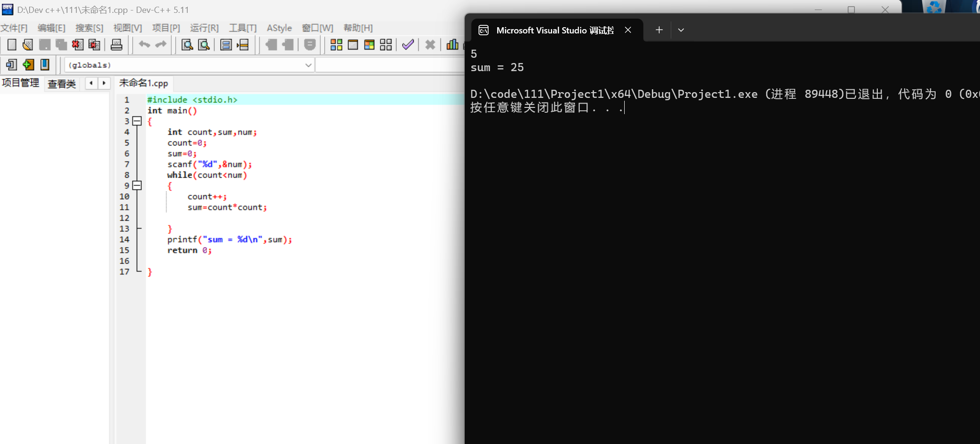Image resolution: width=980 pixels, height=444 pixels.
Task: Click the New Project icon in second toolbar row
Action: point(11,64)
